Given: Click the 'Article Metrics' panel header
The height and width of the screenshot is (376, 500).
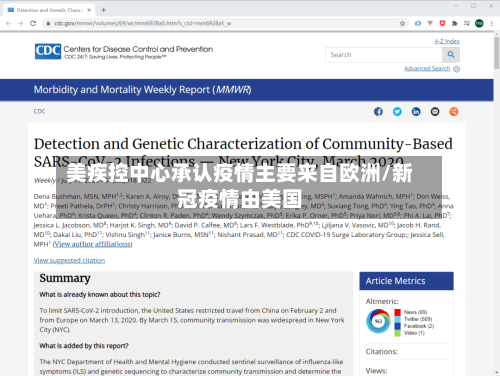Looking at the screenshot, I should pyautogui.click(x=406, y=281).
